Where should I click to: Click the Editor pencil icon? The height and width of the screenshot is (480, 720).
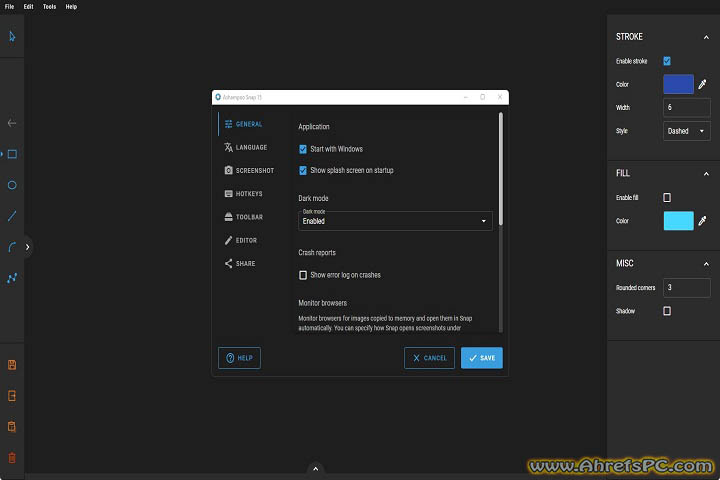[228, 240]
